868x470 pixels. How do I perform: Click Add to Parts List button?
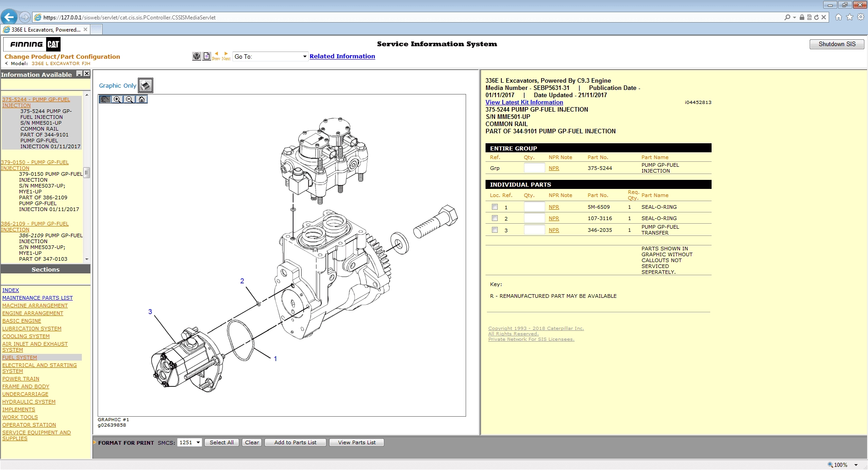point(295,442)
